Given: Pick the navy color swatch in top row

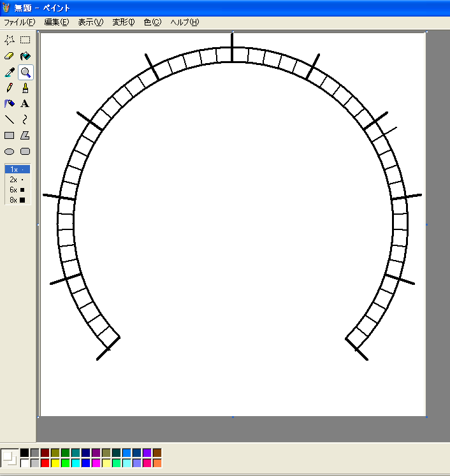Looking at the screenshot, I should [85, 453].
